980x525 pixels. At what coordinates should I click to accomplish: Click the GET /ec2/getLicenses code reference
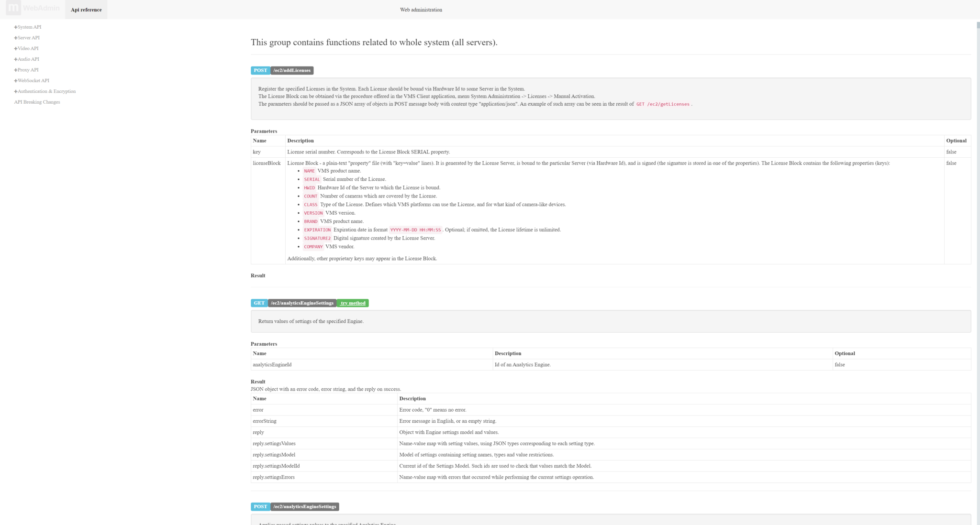[663, 104]
